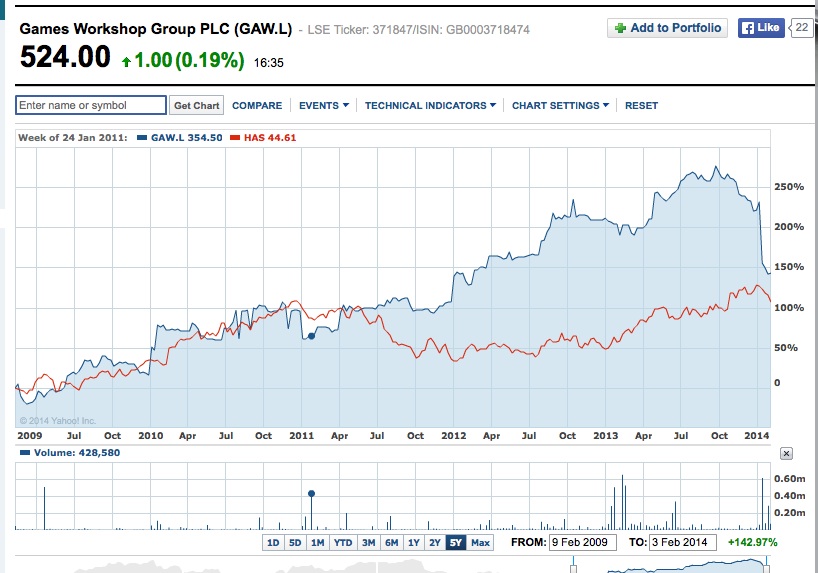This screenshot has height=573, width=818.
Task: Click the blue GAW.L legend swatch
Action: pos(141,137)
